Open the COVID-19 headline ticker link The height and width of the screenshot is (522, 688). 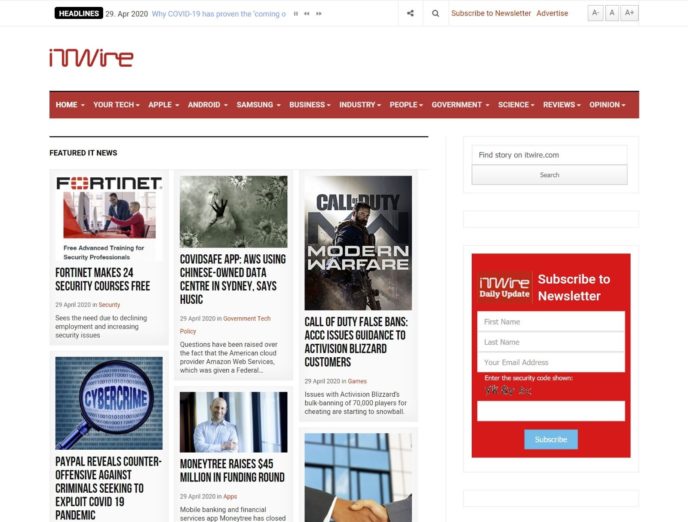click(219, 14)
